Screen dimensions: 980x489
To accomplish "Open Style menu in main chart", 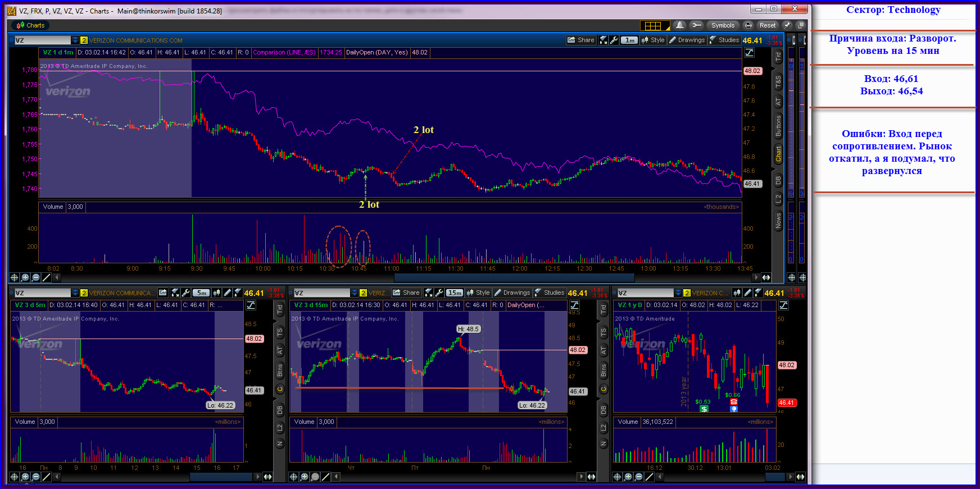I will [x=653, y=40].
